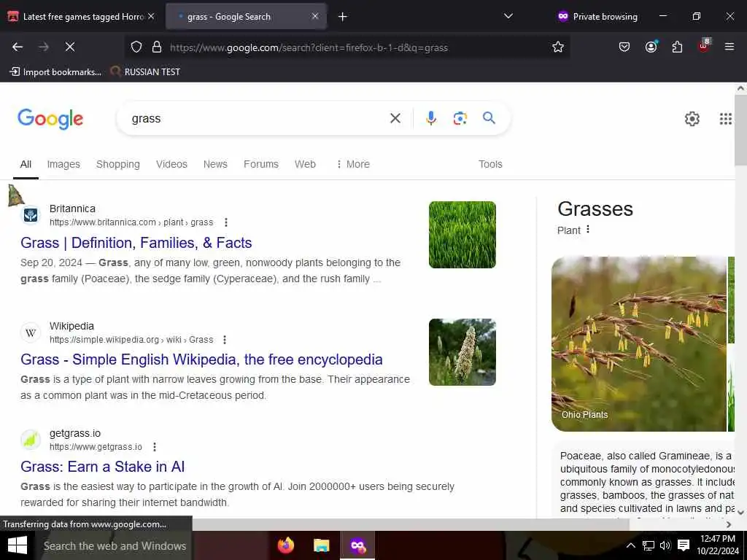This screenshot has height=560, width=747.
Task: Click the Google logo
Action: [x=50, y=119]
